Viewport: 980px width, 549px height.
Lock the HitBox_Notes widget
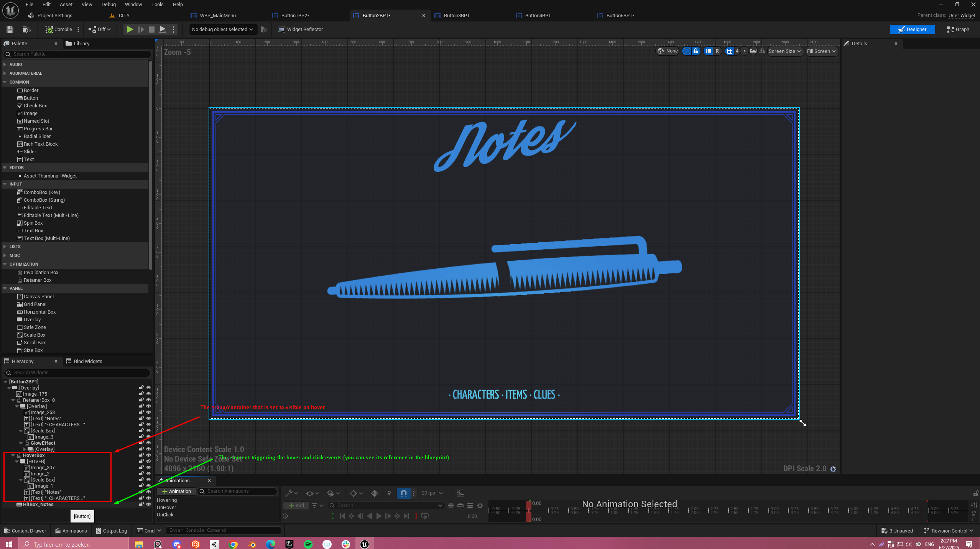141,505
